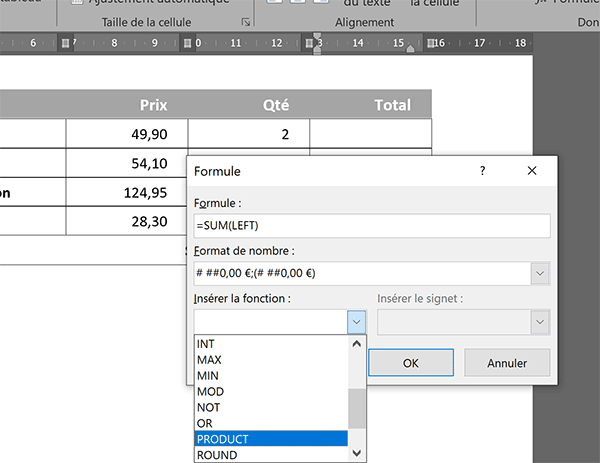The image size is (600, 463).
Task: Select NOT from the function list
Action: coord(271,408)
